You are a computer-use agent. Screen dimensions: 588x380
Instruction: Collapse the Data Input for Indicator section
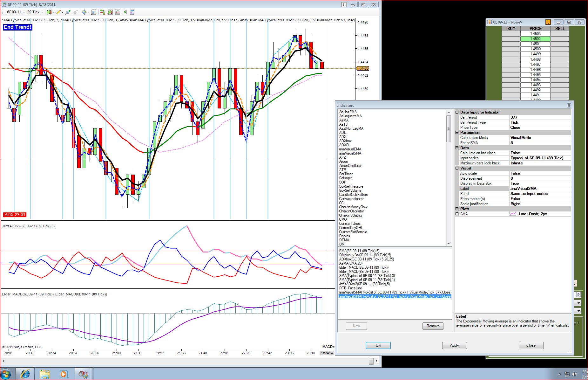457,112
